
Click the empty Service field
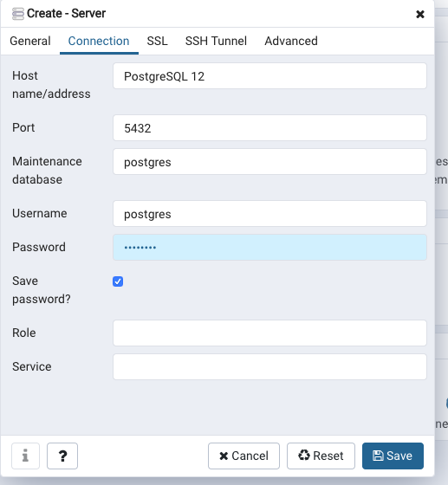[x=269, y=367]
